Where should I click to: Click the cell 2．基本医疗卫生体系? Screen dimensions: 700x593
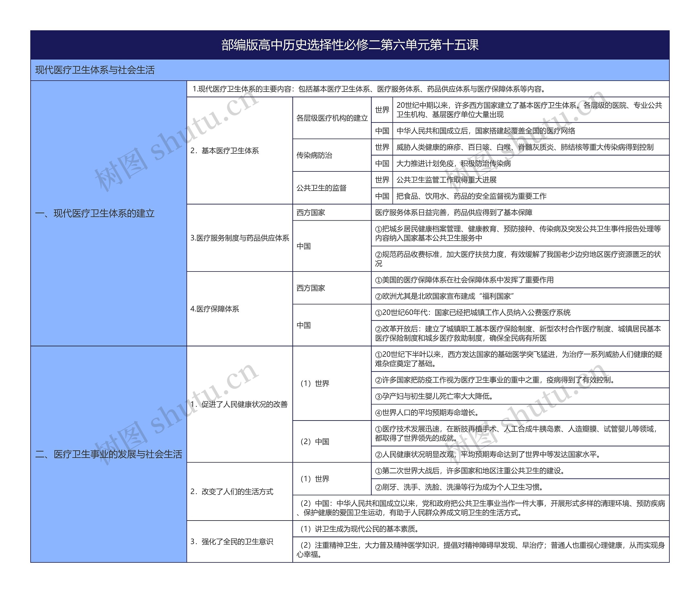(240, 151)
